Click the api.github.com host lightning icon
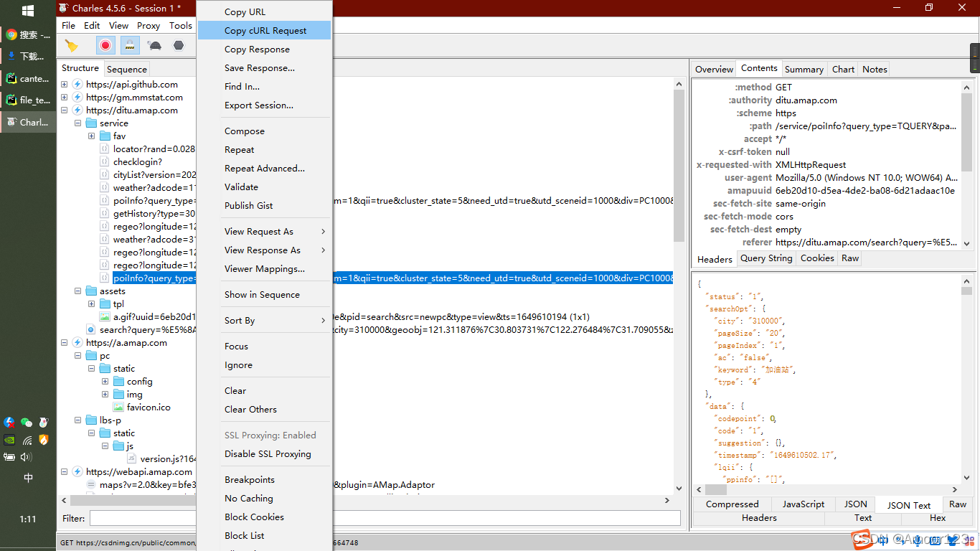The height and width of the screenshot is (551, 980). [78, 85]
